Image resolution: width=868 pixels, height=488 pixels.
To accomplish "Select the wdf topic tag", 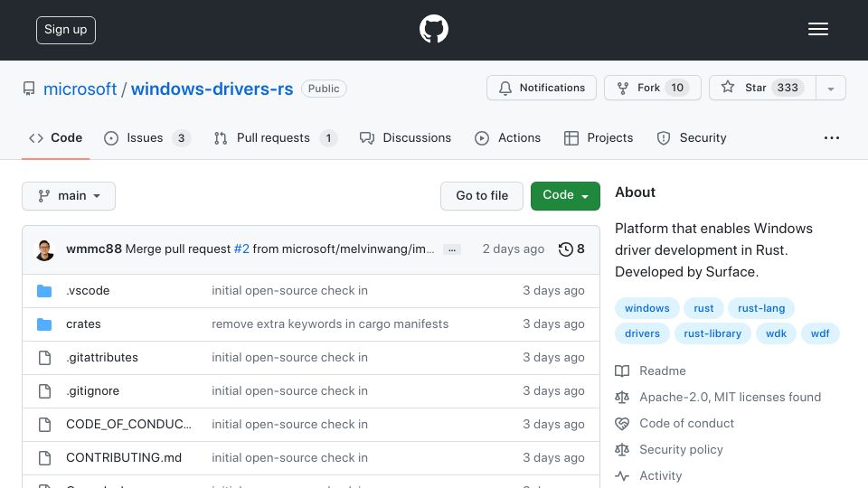I will coord(820,333).
